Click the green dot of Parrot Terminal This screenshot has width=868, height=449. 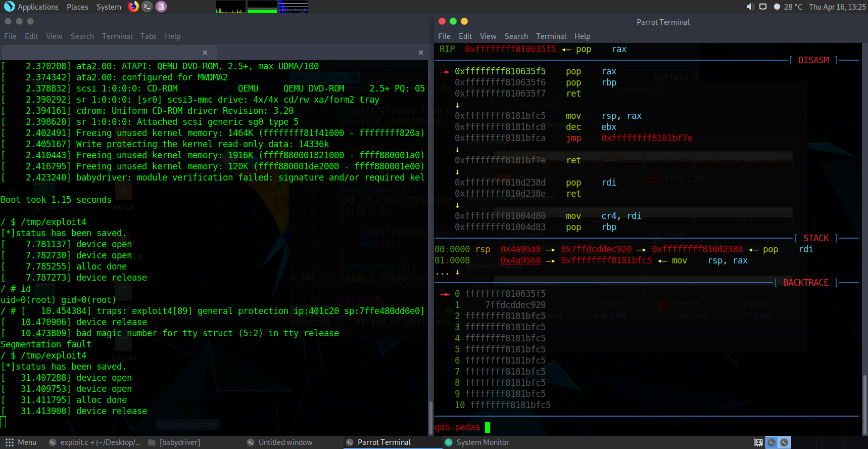[x=453, y=21]
